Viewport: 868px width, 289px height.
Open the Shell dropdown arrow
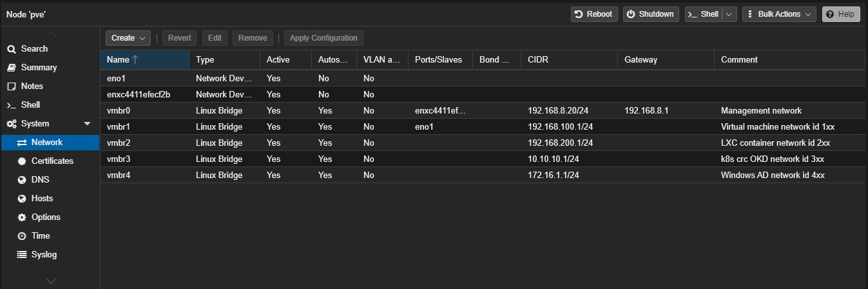tap(729, 14)
